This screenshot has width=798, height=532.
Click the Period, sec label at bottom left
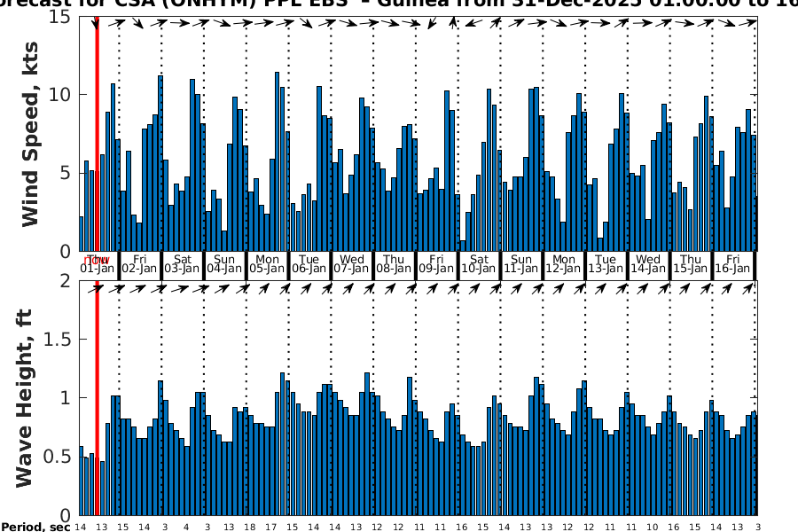point(35,527)
